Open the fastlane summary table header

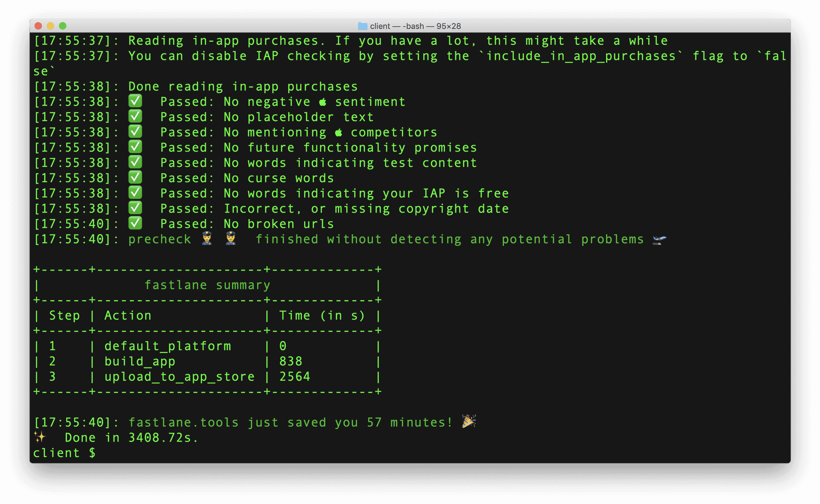205,285
